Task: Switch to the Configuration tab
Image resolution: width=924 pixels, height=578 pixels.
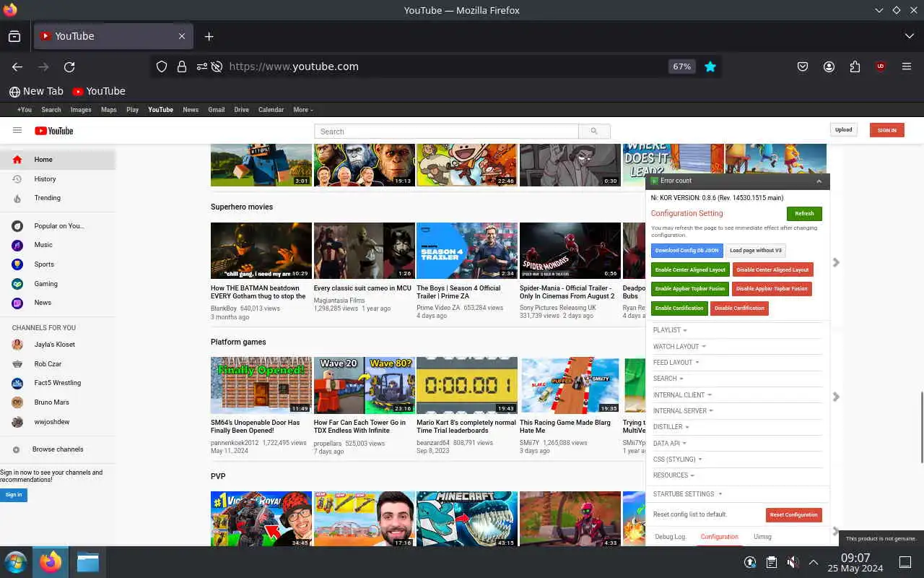Action: pyautogui.click(x=719, y=537)
